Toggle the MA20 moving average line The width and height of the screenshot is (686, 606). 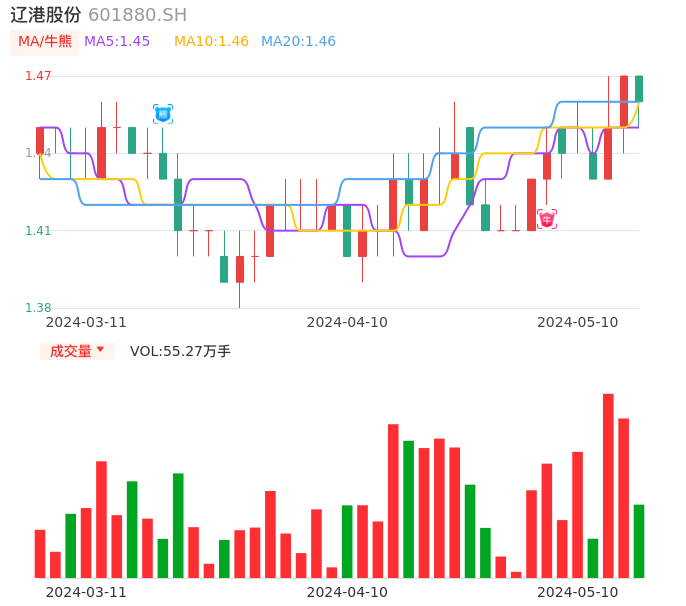tap(298, 42)
